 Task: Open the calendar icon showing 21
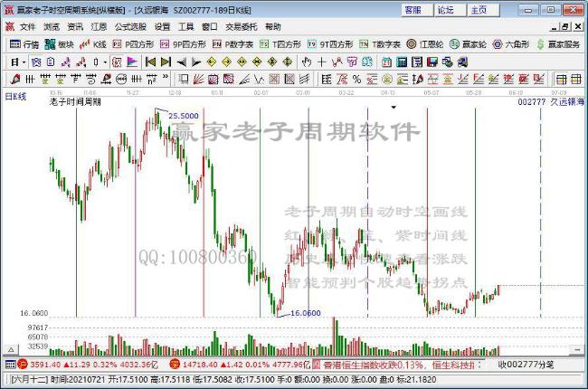tap(386, 62)
